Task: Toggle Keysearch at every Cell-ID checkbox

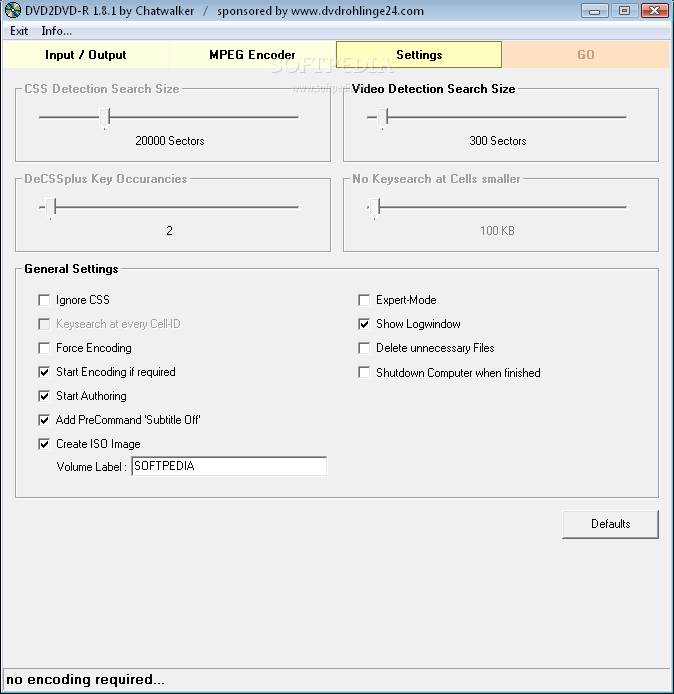Action: click(x=44, y=324)
